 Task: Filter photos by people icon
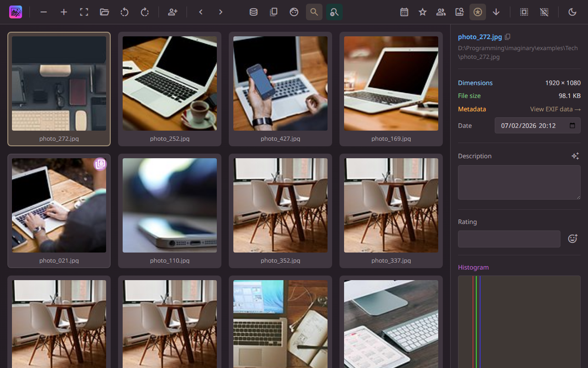[x=441, y=12]
